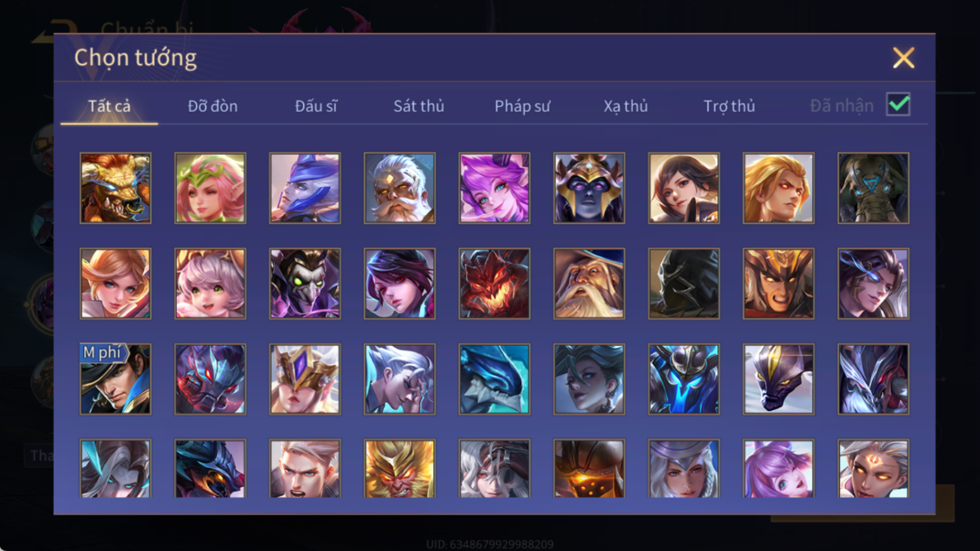Select the "Trợ thủ" tab

730,106
